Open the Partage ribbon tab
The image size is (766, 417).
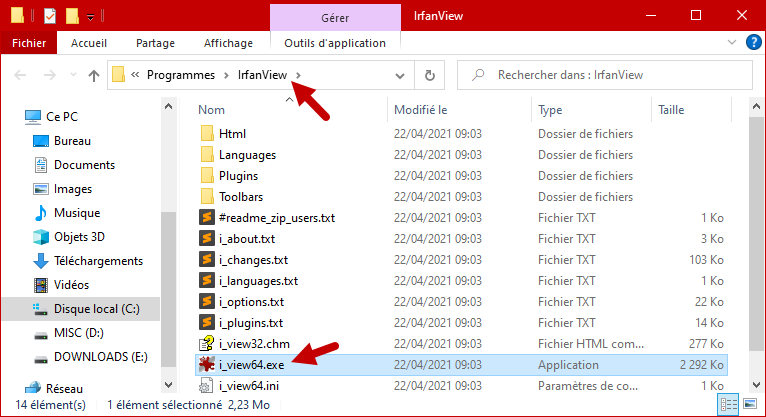tap(155, 43)
